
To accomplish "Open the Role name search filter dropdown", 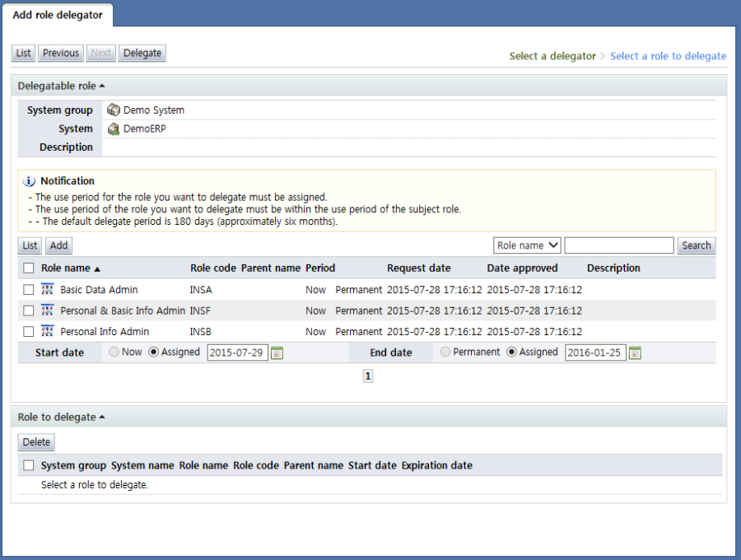I will 527,245.
